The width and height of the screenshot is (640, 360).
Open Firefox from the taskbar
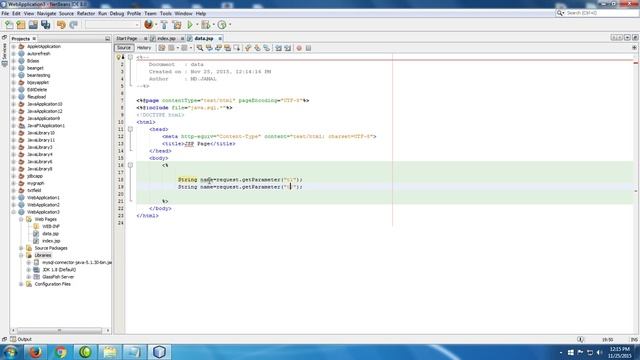(x=36, y=352)
